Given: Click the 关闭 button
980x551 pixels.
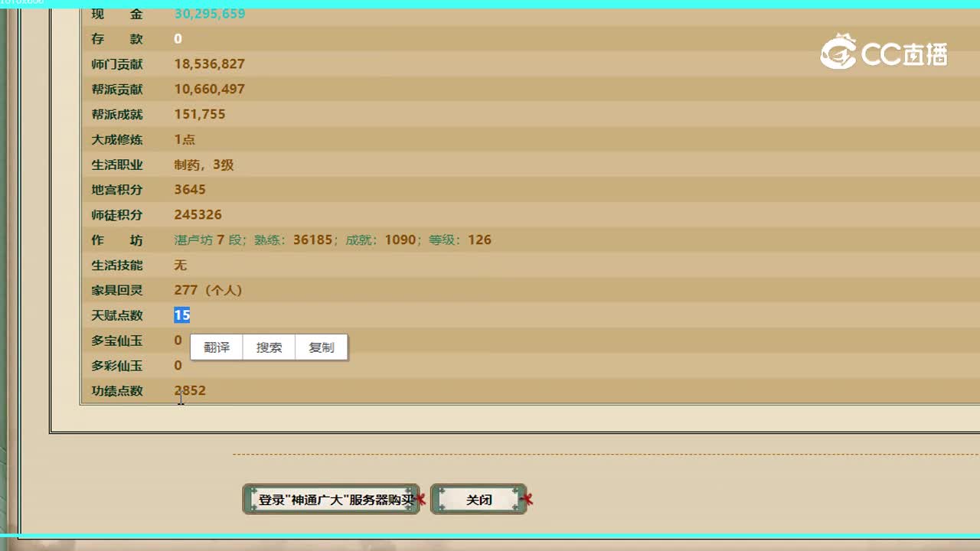Looking at the screenshot, I should [479, 500].
